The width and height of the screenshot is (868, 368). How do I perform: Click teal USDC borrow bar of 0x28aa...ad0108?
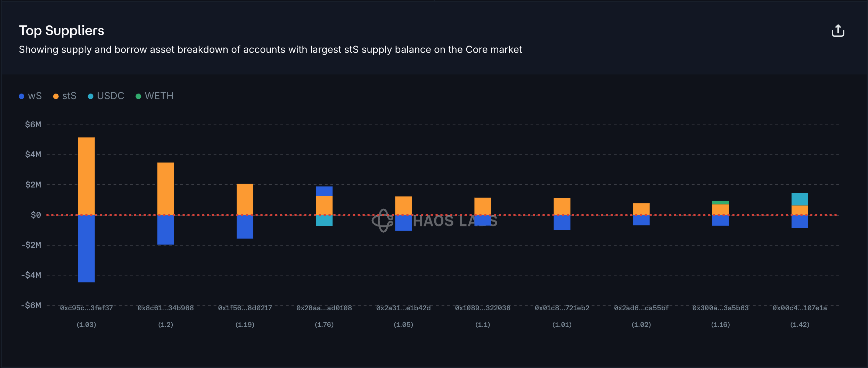(x=324, y=221)
